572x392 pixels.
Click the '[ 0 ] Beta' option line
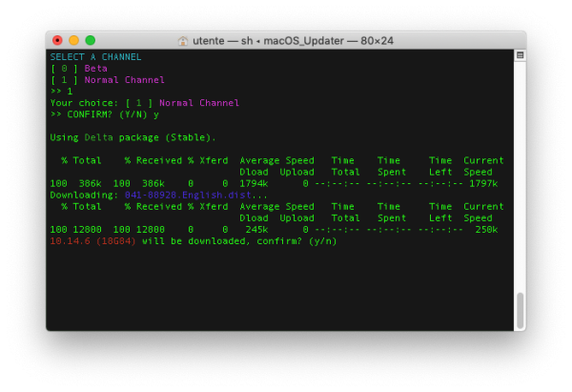tap(79, 69)
